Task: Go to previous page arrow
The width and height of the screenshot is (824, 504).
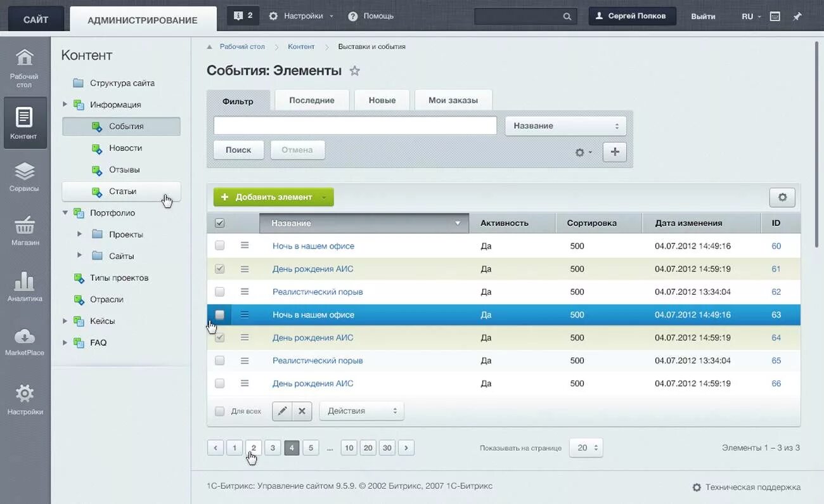Action: [x=216, y=448]
